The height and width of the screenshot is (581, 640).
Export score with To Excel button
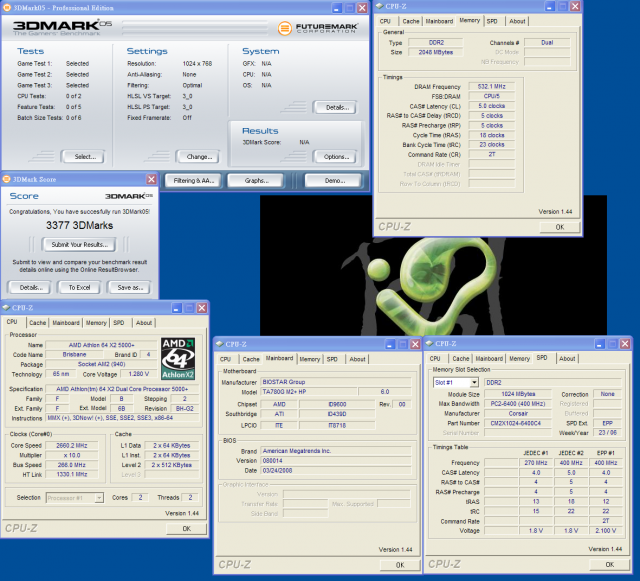click(x=79, y=287)
